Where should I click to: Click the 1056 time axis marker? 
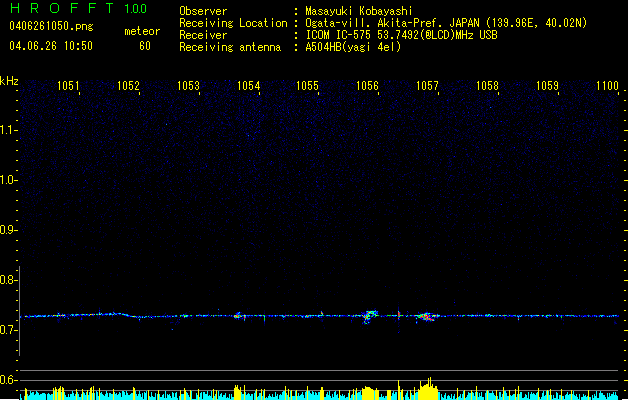pos(367,86)
